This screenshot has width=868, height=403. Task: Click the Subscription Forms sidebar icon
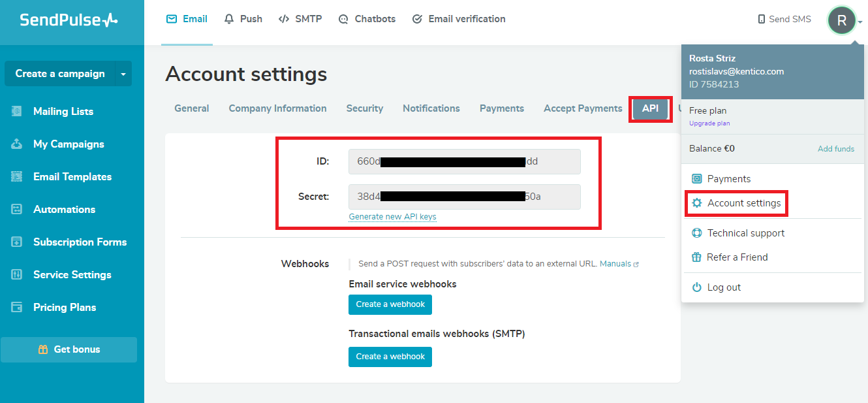tap(17, 242)
